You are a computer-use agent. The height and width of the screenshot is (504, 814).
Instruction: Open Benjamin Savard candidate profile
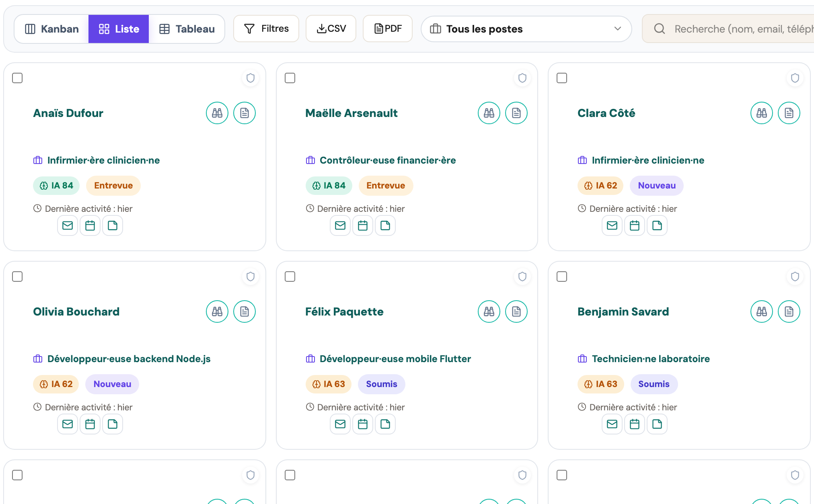[x=623, y=311]
